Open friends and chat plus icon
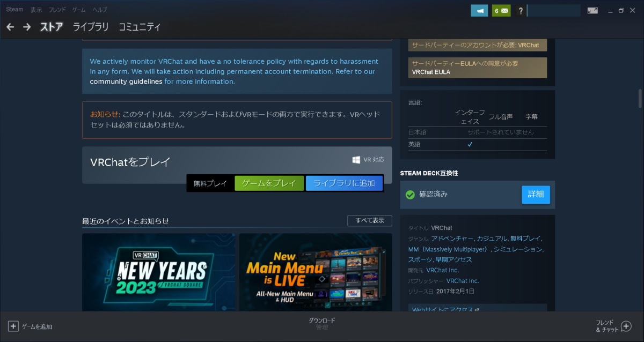The width and height of the screenshot is (644, 342). coord(626,326)
